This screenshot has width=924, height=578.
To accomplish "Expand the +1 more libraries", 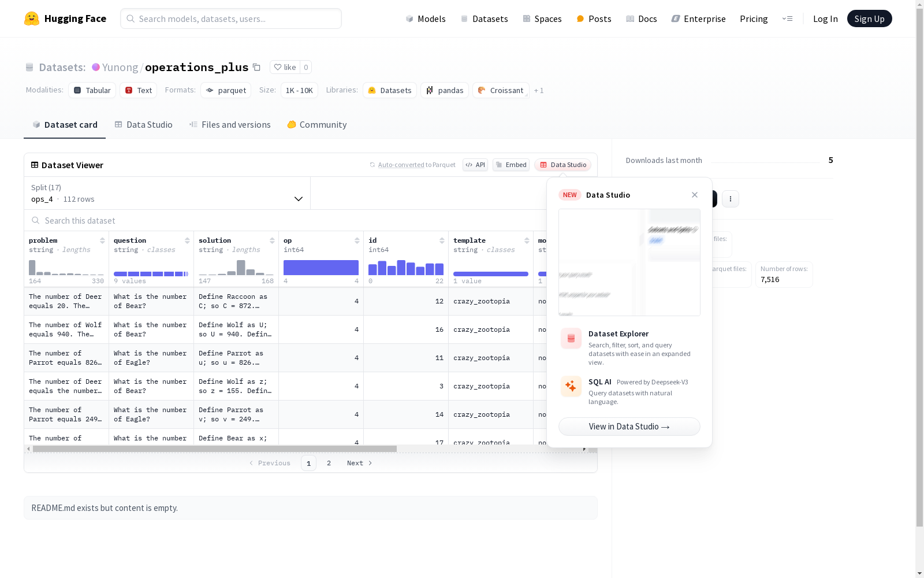I will (x=539, y=90).
